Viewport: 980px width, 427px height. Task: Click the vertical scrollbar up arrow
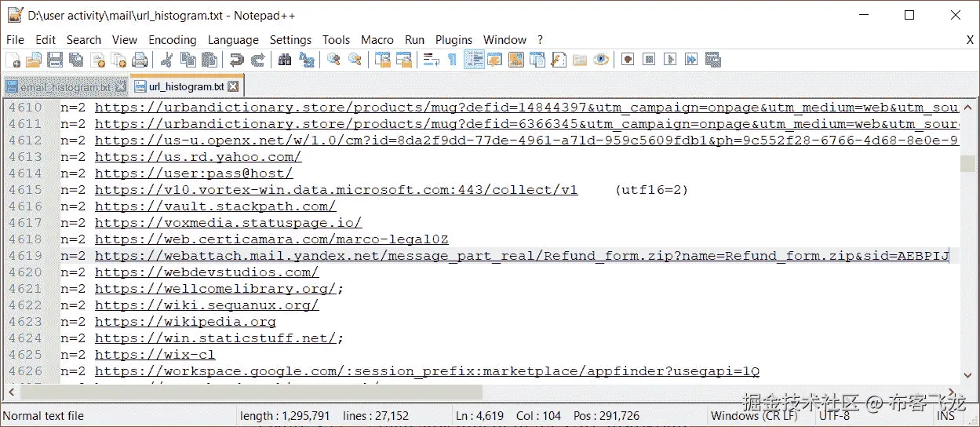pyautogui.click(x=968, y=106)
